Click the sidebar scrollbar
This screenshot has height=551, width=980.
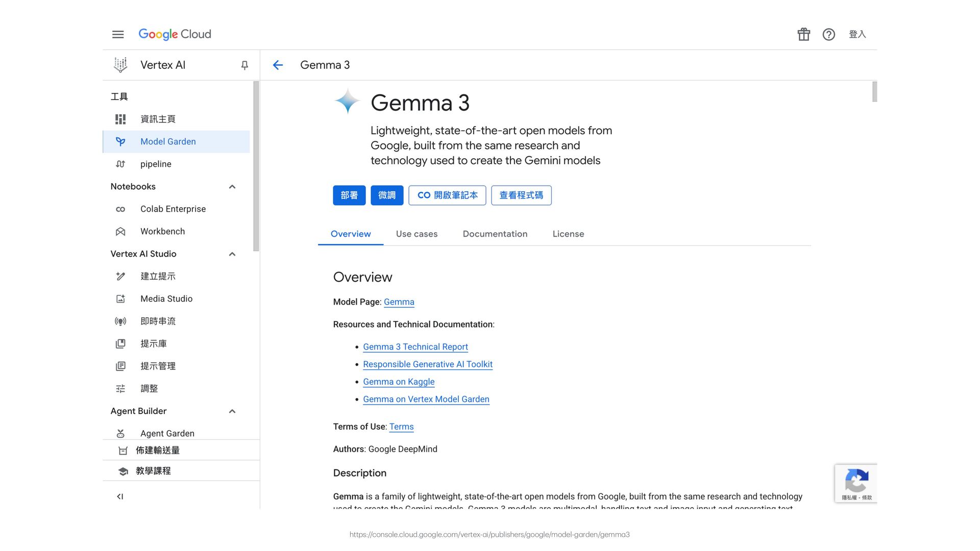pos(256,166)
